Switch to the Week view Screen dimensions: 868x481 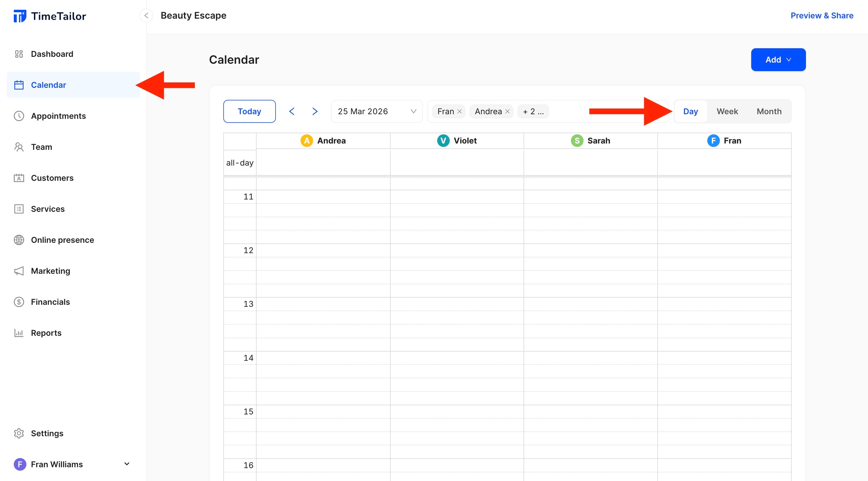pos(727,111)
